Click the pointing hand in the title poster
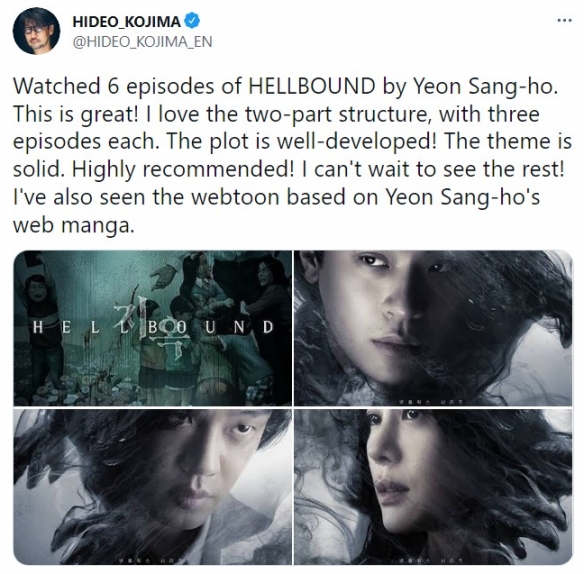The width and height of the screenshot is (584, 574). click(164, 276)
